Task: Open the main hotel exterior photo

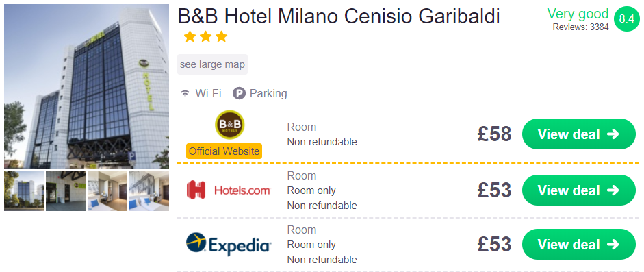Action: (x=87, y=87)
